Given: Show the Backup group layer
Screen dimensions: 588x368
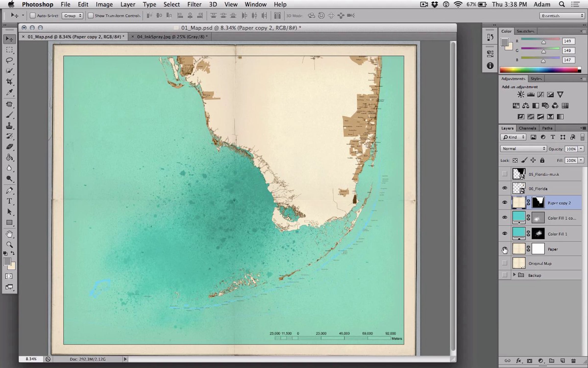Looking at the screenshot, I should 504,275.
